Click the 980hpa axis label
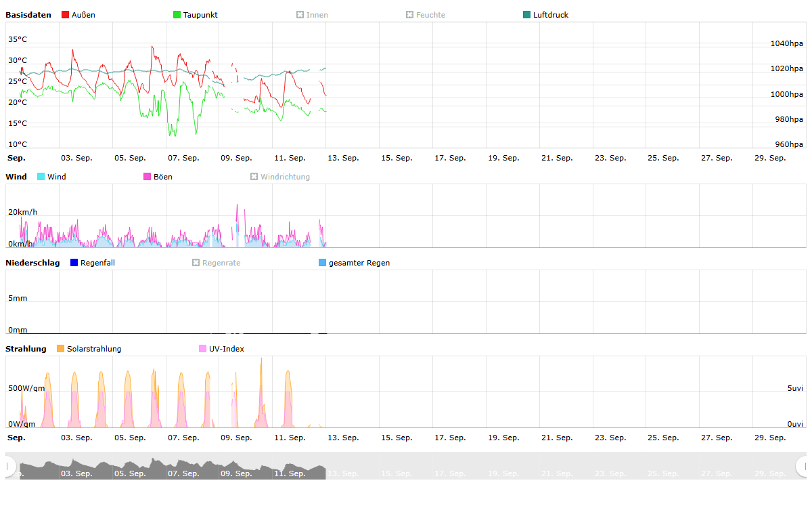 (789, 119)
